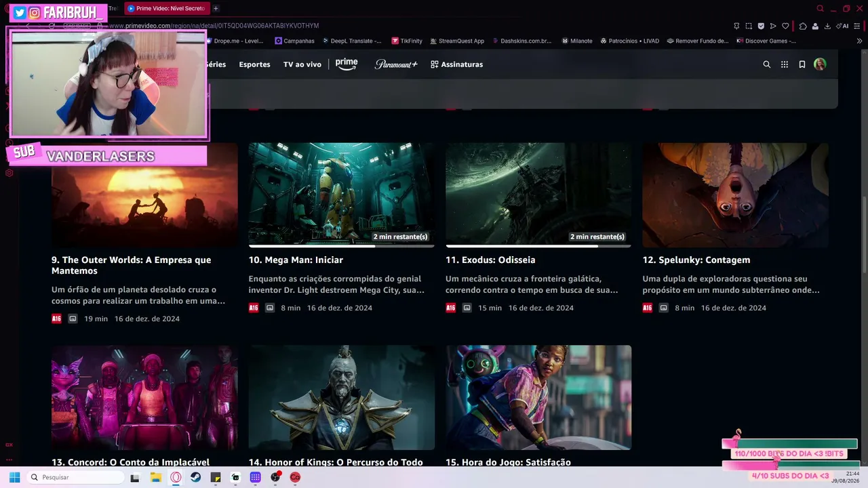Open the Milanote bookmark
Image resolution: width=868 pixels, height=488 pixels.
[577, 41]
